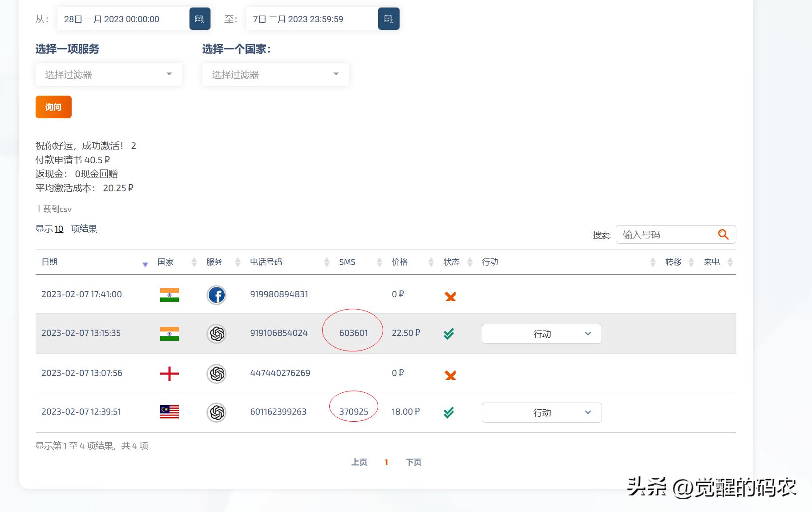Click ChatGPT icon for number 601162399263
This screenshot has height=512, width=812.
click(217, 412)
